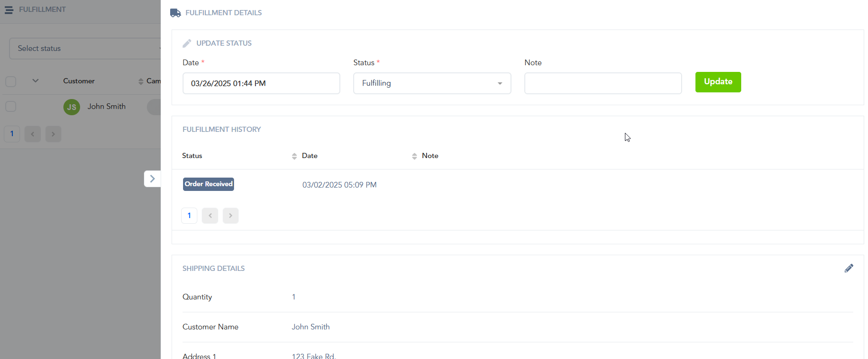Click the JS avatar for John Smith
Screen dimensions: 868x359
(x=71, y=107)
